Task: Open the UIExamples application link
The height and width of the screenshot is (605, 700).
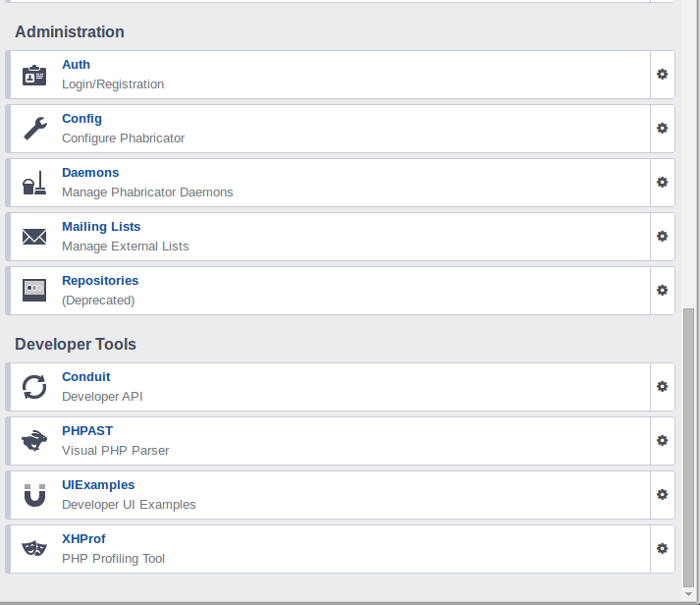Action: tap(98, 485)
